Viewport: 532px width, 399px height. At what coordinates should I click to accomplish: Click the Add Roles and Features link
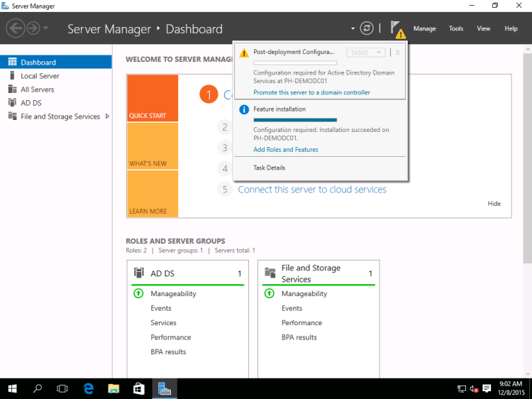point(285,150)
